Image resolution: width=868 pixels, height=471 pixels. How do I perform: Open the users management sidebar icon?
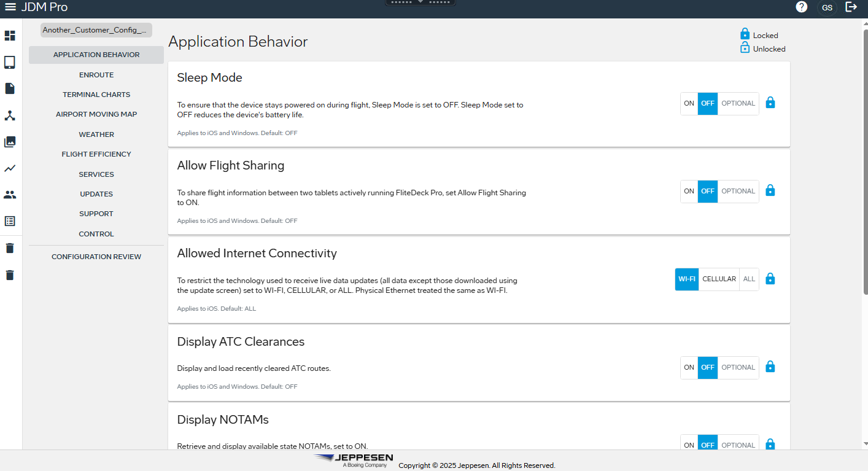click(10, 195)
